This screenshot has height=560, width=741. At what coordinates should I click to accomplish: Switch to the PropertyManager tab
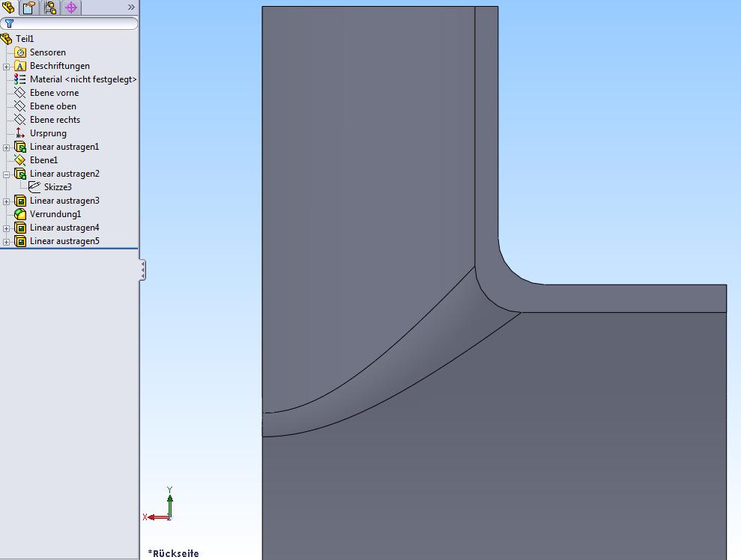(28, 7)
